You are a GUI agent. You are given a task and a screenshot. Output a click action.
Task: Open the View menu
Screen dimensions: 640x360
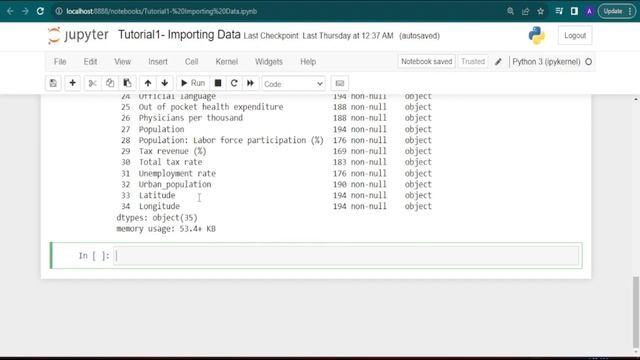coord(122,62)
